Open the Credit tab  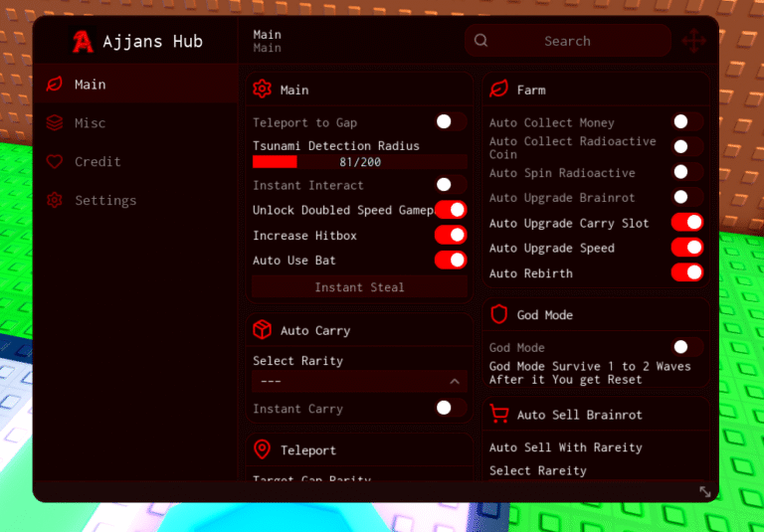coord(135,161)
